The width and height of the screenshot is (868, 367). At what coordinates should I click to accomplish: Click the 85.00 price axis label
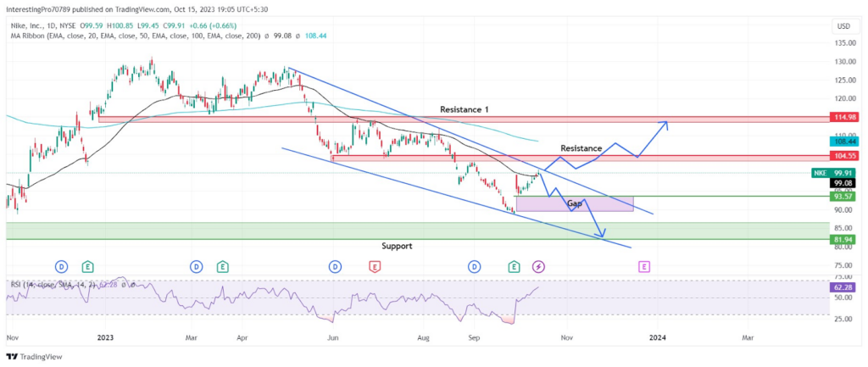tap(844, 228)
